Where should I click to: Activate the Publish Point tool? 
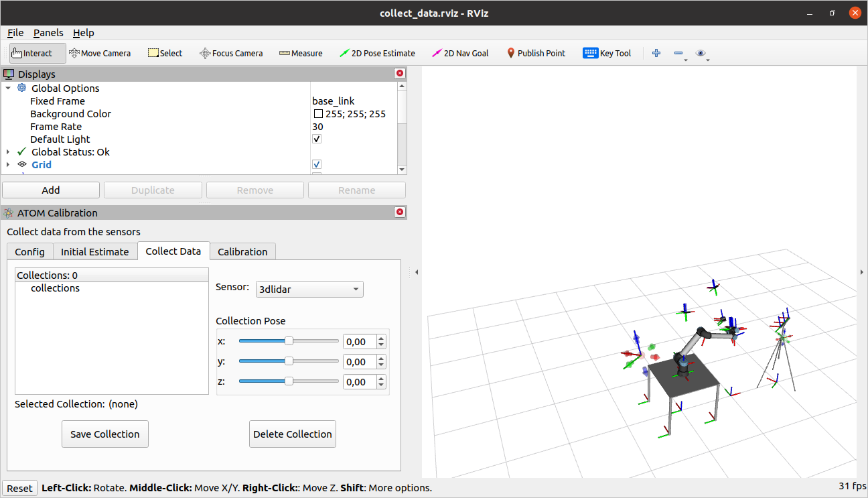tap(536, 52)
